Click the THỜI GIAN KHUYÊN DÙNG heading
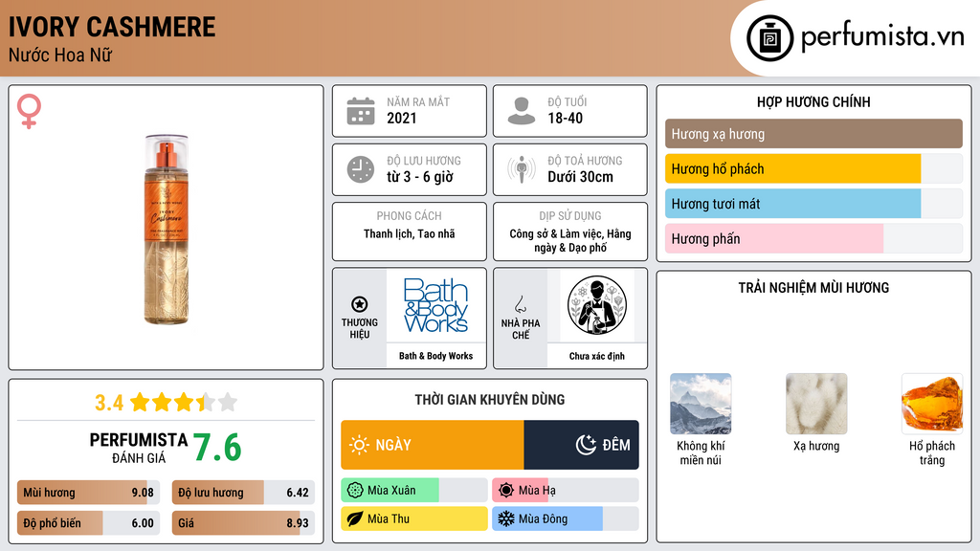This screenshot has height=551, width=980. 489,400
